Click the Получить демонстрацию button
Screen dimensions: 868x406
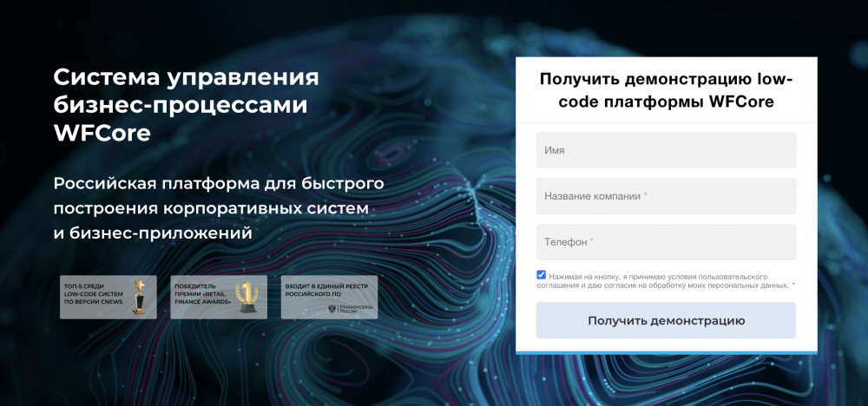(x=666, y=320)
